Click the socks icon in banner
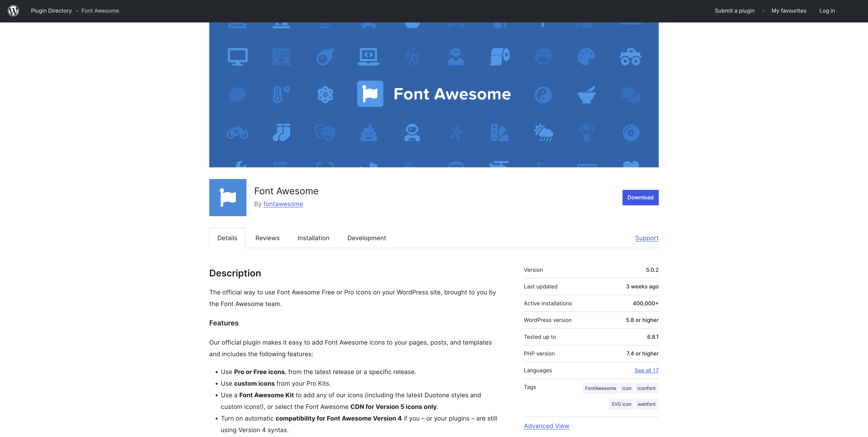This screenshot has height=437, width=868. tap(281, 132)
